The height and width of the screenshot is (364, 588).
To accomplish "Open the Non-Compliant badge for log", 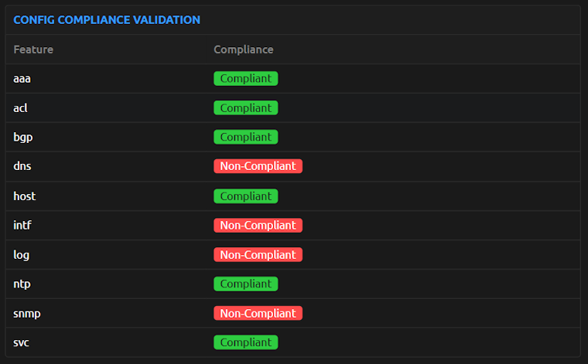I will pos(258,255).
